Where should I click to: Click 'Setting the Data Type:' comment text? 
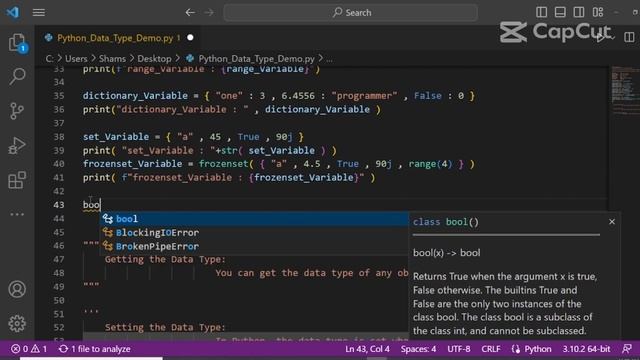(165, 327)
